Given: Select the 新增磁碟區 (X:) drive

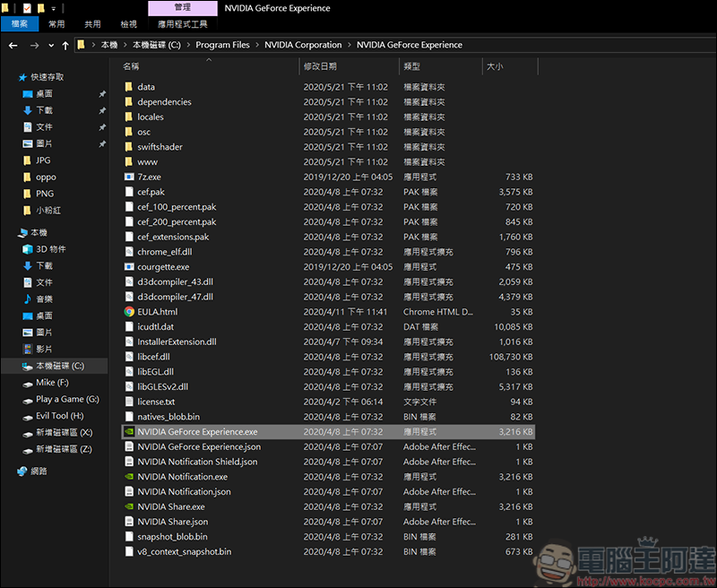Looking at the screenshot, I should click(x=64, y=433).
